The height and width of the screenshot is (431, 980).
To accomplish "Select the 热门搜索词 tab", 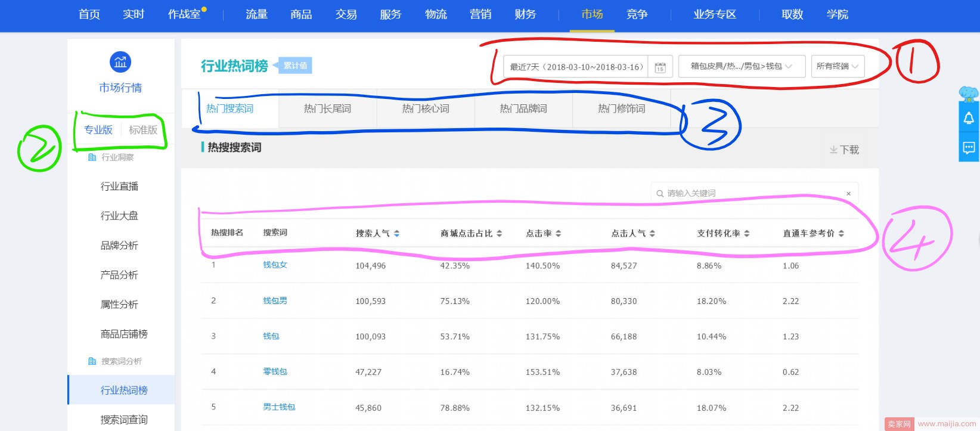I will pyautogui.click(x=230, y=108).
